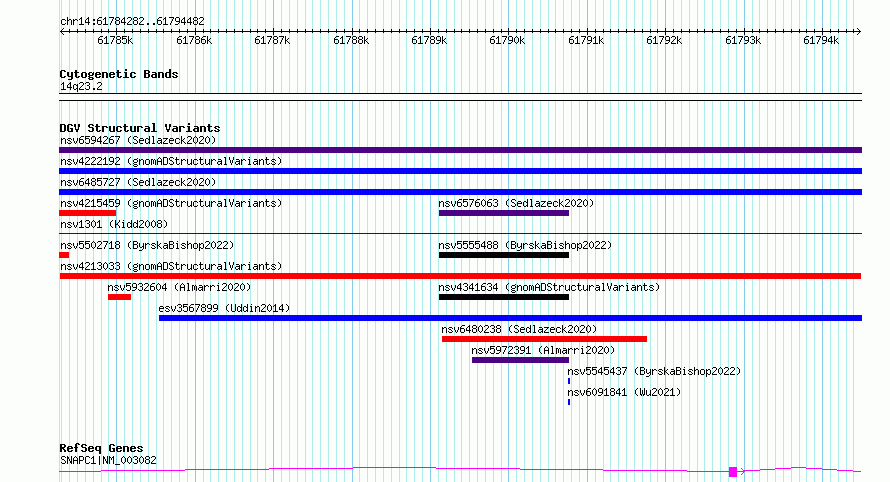Click the long red nsv4213033 bar
The image size is (890, 482).
(x=460, y=276)
